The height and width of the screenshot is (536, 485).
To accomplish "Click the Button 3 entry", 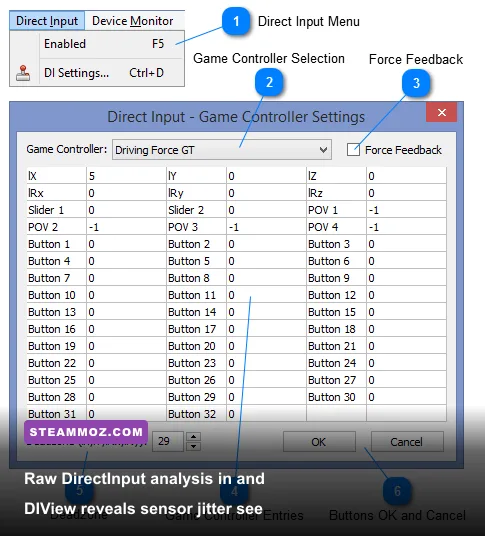I will point(336,244).
